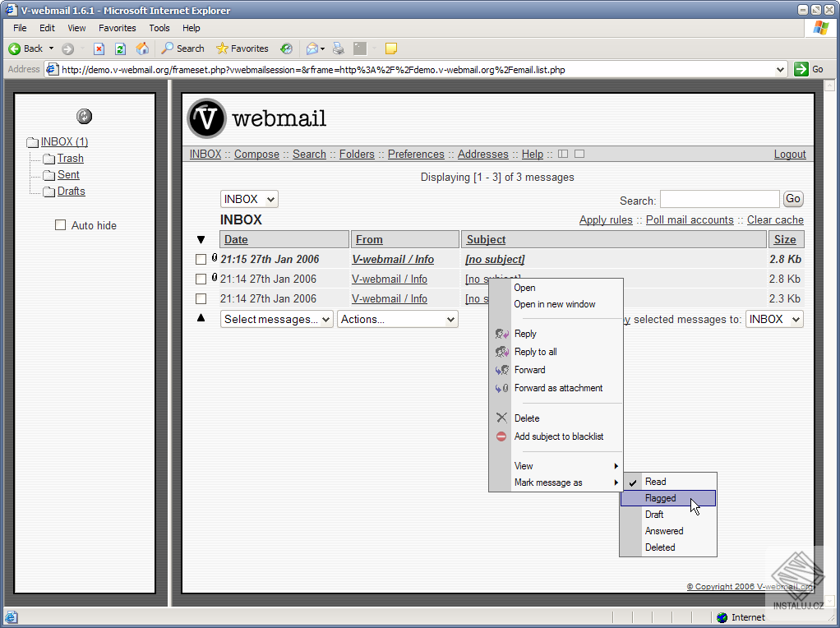Viewport: 840px width, 628px height.
Task: Enable the Auto hide checkbox
Action: click(60, 225)
